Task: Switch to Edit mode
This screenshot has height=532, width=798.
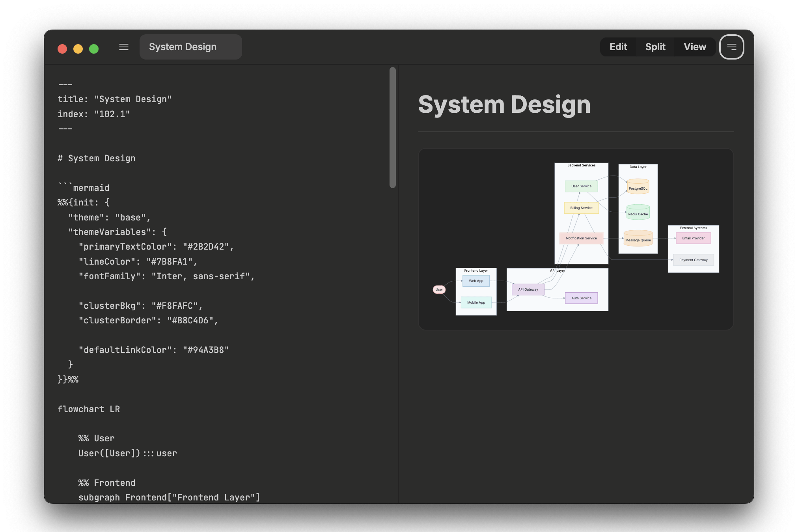Action: (x=618, y=47)
